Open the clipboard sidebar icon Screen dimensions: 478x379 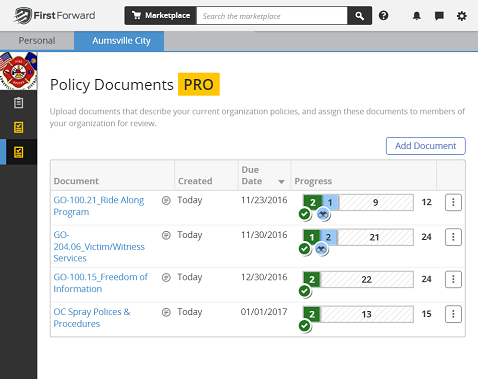(x=19, y=103)
